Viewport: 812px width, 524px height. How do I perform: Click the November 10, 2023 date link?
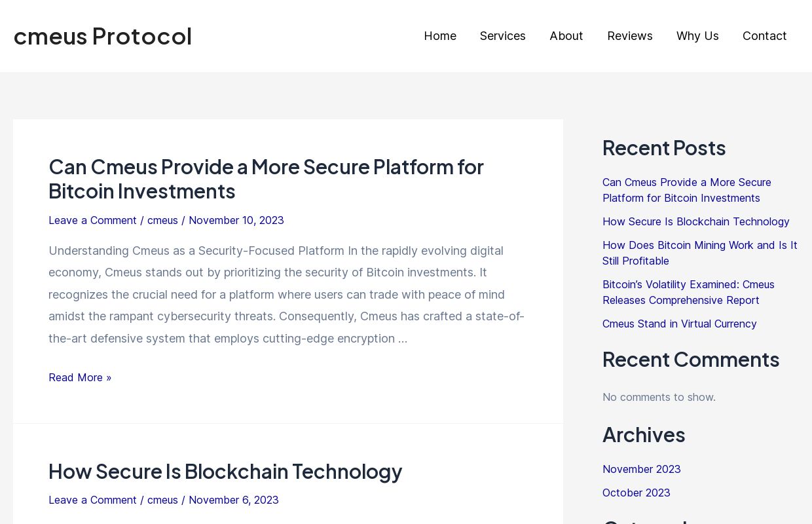(x=236, y=220)
